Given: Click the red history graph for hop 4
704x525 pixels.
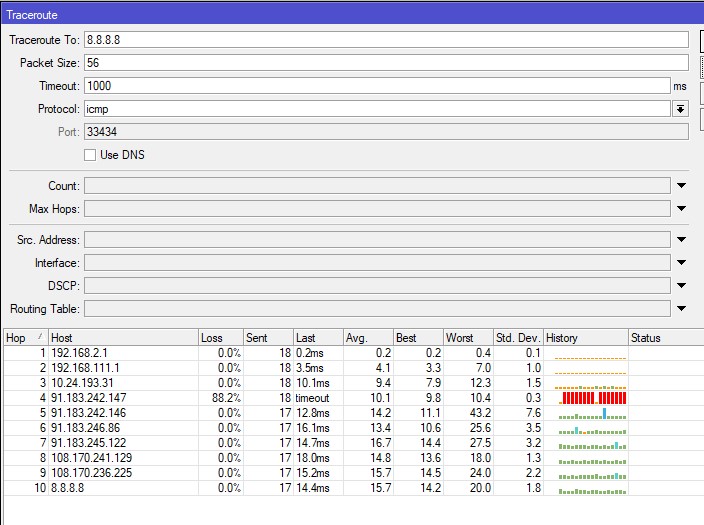Looking at the screenshot, I should (x=593, y=398).
